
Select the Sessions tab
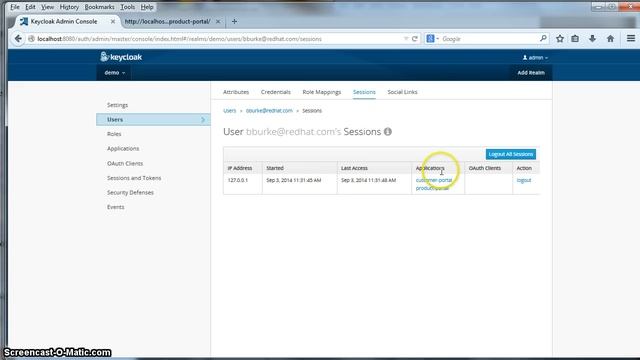[364, 92]
